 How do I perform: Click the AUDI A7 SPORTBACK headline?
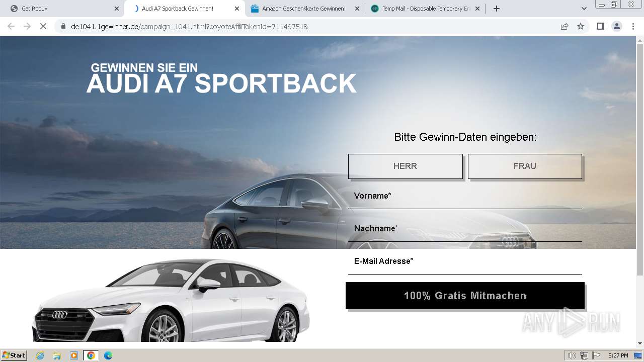coord(221,84)
